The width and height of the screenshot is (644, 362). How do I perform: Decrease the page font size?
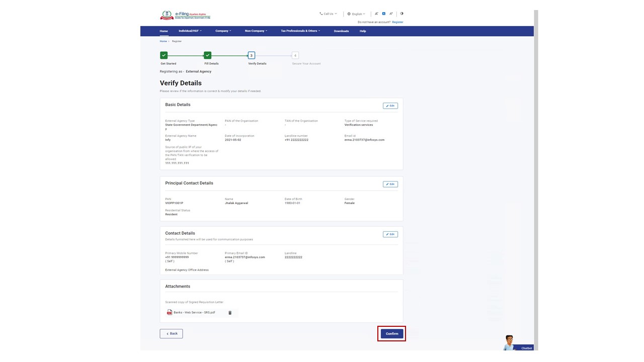coord(376,14)
